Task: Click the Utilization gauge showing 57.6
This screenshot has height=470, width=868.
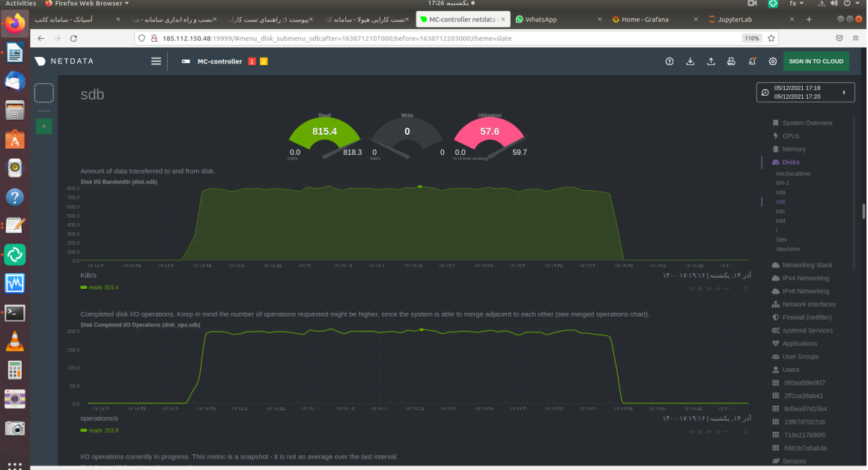Action: [489, 136]
